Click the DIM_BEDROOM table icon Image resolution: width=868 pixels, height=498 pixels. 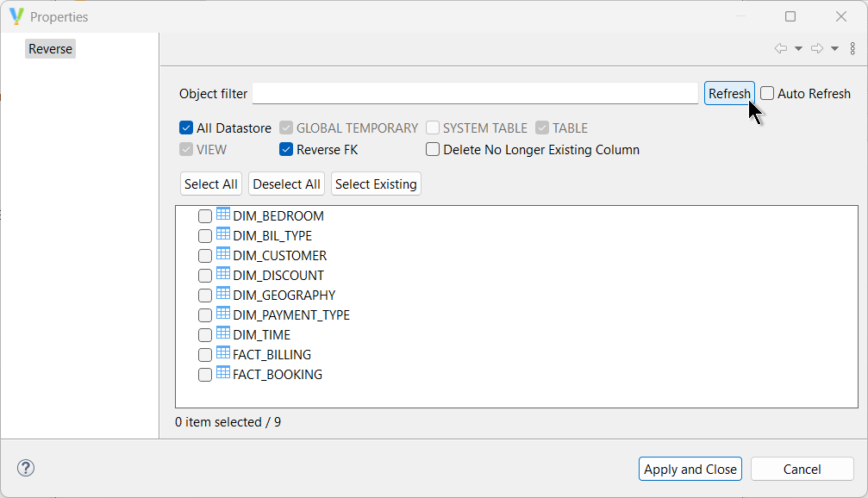(x=223, y=215)
